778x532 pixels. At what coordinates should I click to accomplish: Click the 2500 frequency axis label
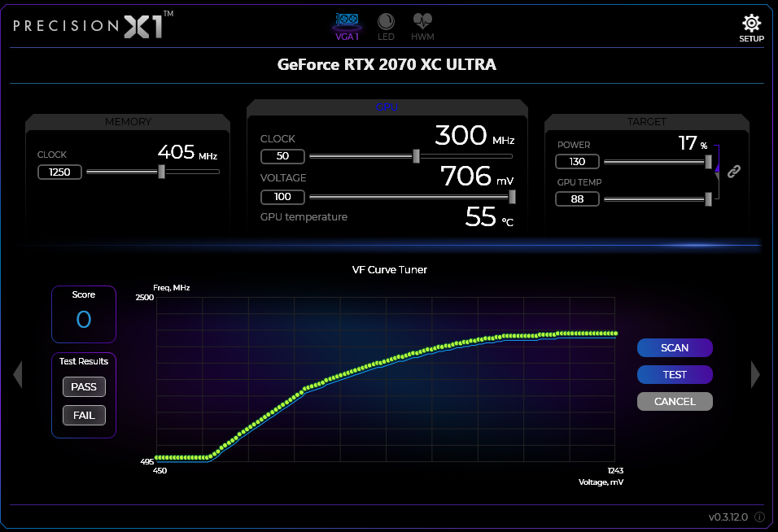coord(145,298)
